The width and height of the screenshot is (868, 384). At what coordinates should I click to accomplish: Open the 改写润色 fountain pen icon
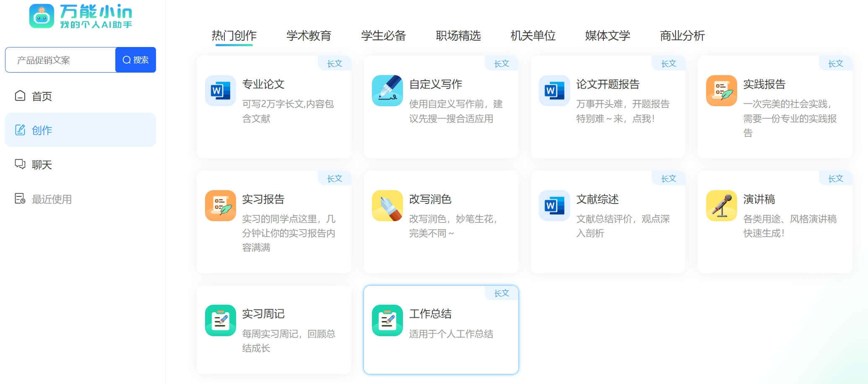point(387,206)
